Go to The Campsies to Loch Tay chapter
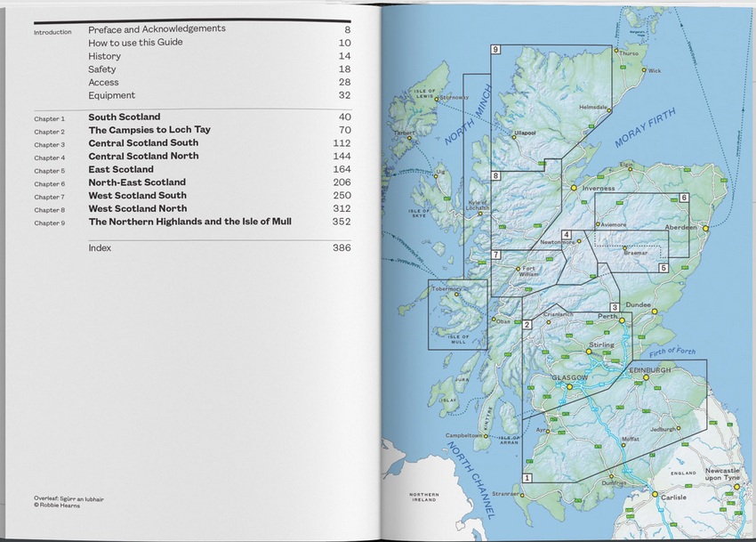Image resolution: width=756 pixels, height=542 pixels. pyautogui.click(x=149, y=130)
